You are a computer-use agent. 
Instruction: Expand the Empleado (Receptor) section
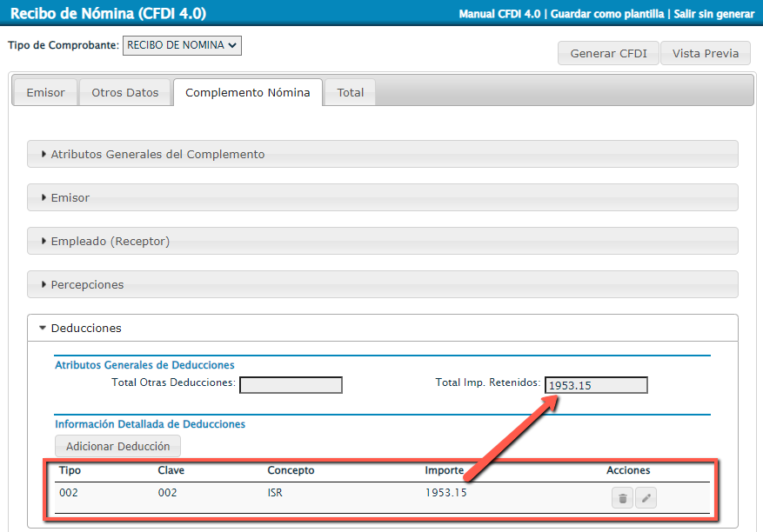(110, 241)
